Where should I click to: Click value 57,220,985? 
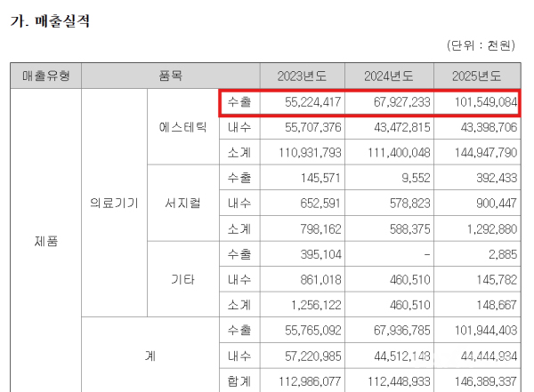[x=313, y=356]
